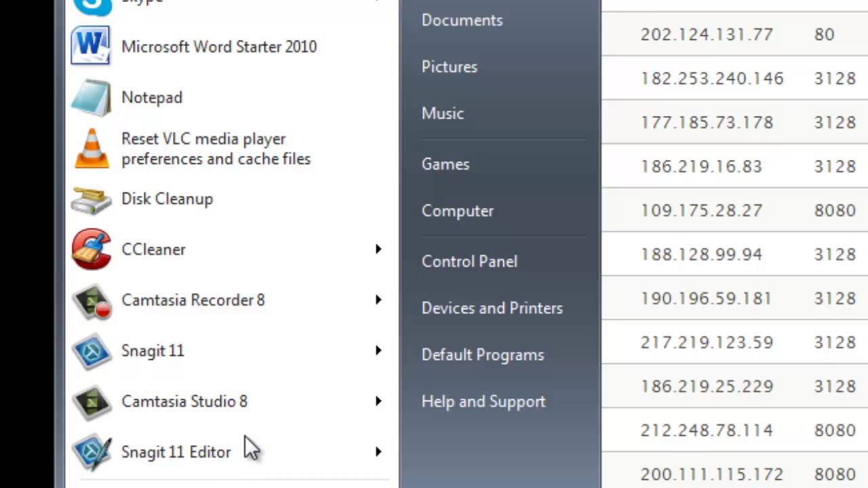Screen dimensions: 868x488
Task: Select IP address 109.175.28.27
Action: coord(701,211)
